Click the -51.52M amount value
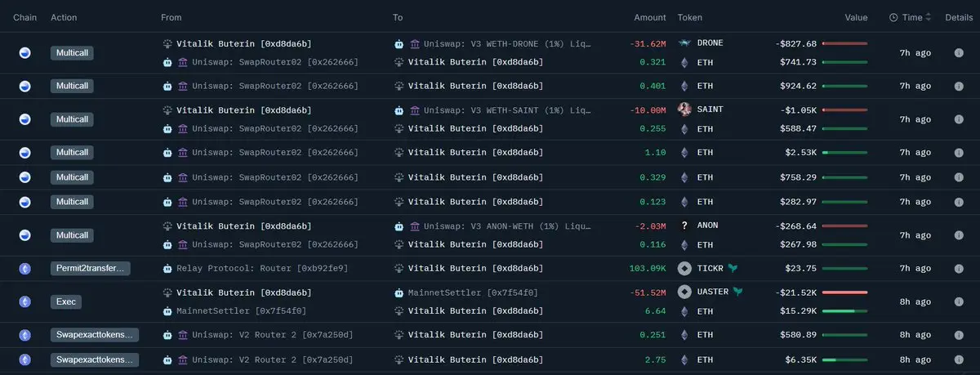 click(649, 292)
